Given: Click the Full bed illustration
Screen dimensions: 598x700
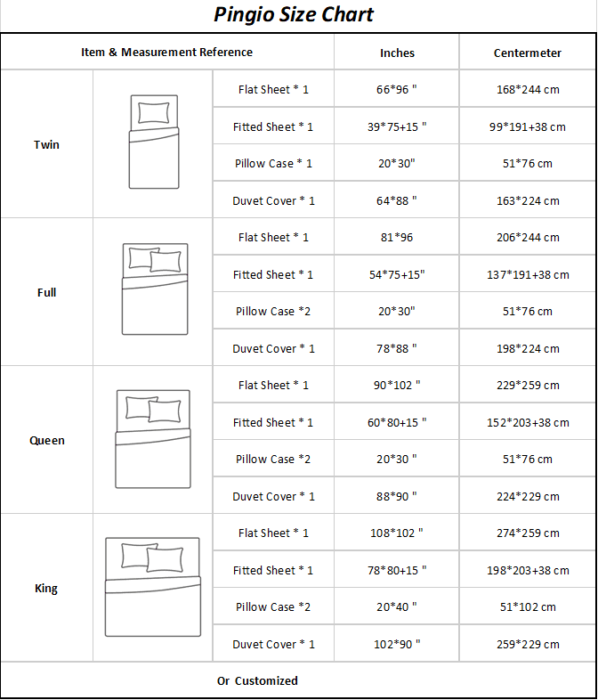Looking at the screenshot, I should coord(155,289).
